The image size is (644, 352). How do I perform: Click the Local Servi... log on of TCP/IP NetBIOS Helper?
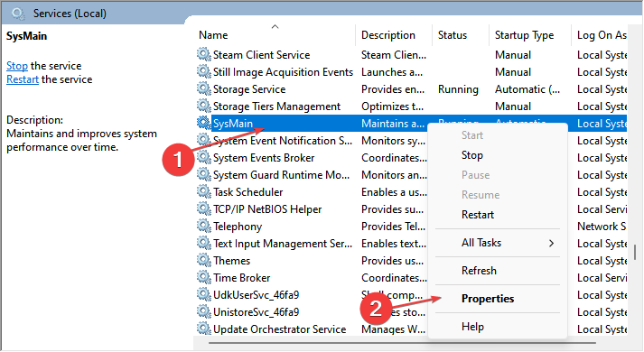coord(602,209)
